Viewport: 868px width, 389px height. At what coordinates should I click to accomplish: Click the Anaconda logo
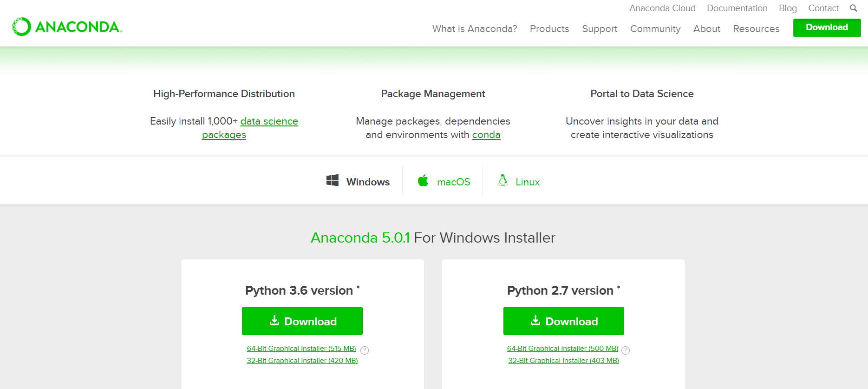(67, 27)
